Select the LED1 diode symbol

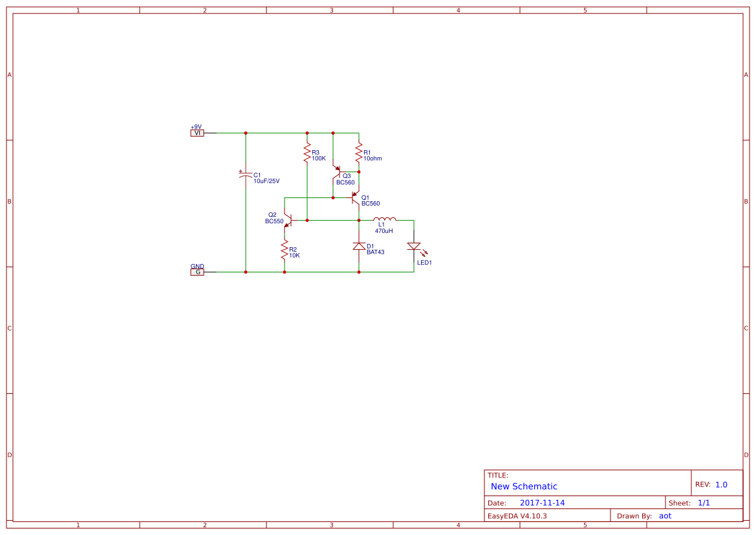pos(413,246)
